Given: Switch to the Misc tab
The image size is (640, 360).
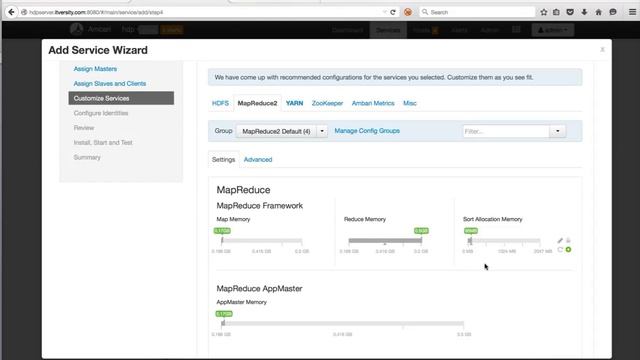Looking at the screenshot, I should tap(410, 103).
